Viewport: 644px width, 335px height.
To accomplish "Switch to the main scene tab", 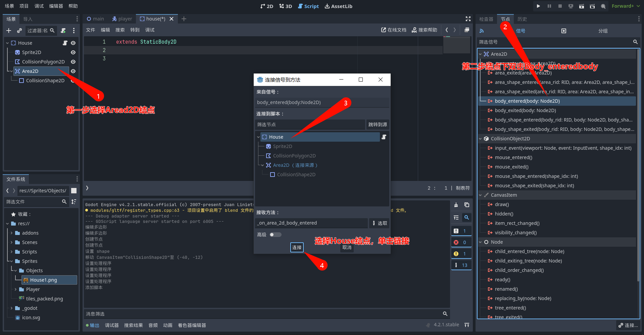I will [95, 19].
